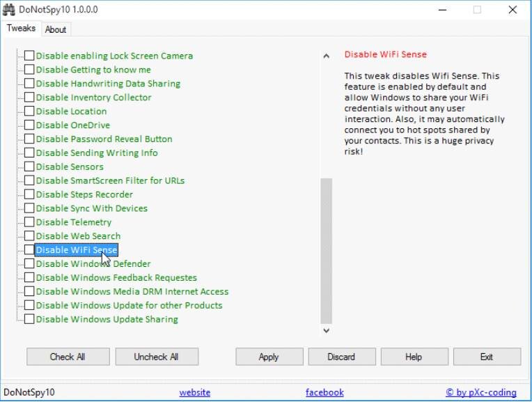Enable Disable Sending Writing Info checkbox

[x=29, y=153]
